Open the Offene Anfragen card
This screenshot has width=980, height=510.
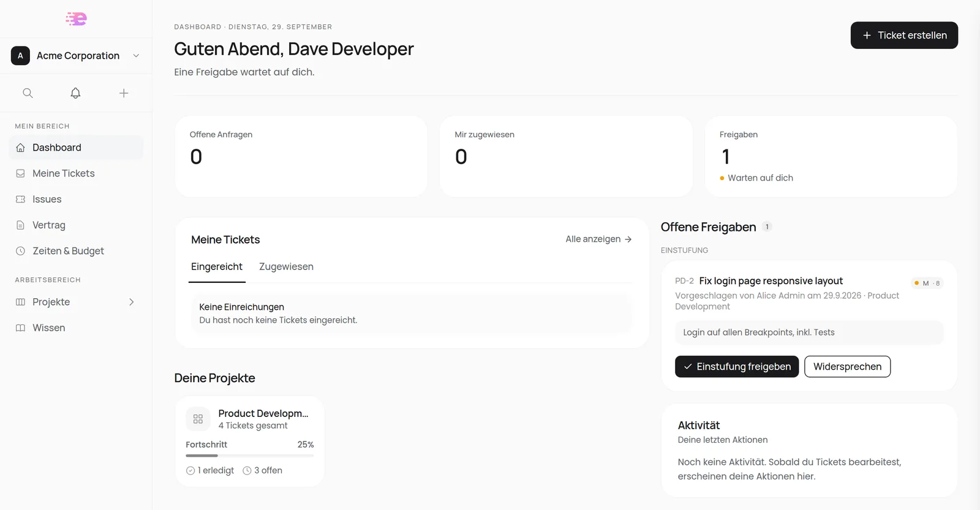click(301, 156)
